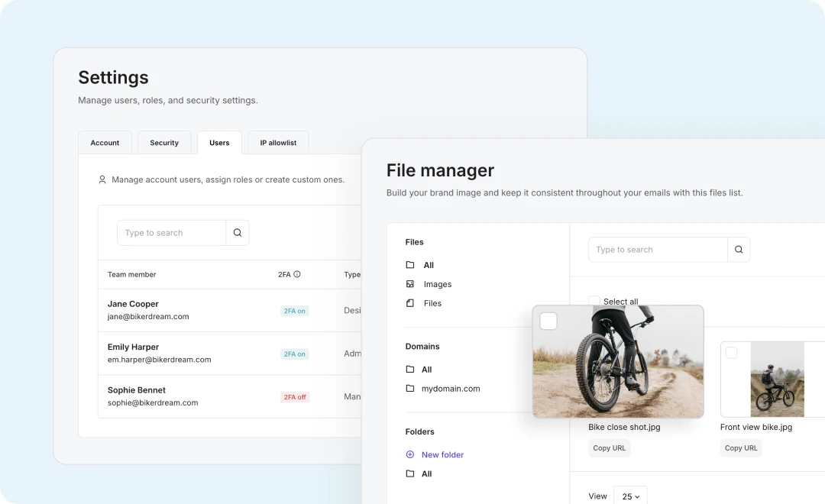Click folder icon next to Domains All
The image size is (825, 504).
(410, 370)
